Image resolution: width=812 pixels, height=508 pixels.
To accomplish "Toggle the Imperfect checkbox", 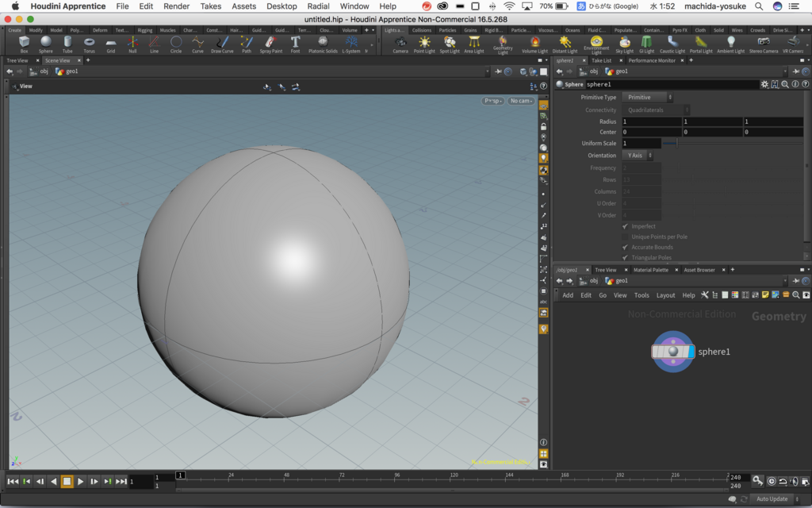I will [x=625, y=226].
